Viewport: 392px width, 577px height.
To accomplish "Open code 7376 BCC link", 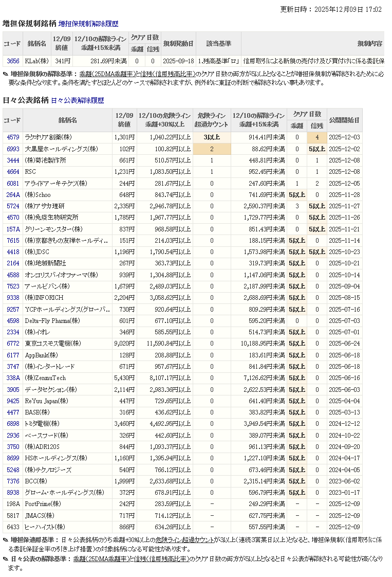I will coord(13,481).
